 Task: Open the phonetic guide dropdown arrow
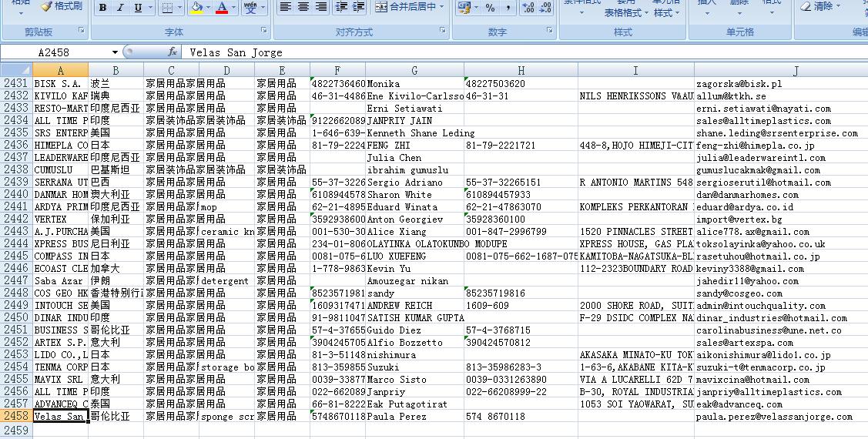(263, 7)
